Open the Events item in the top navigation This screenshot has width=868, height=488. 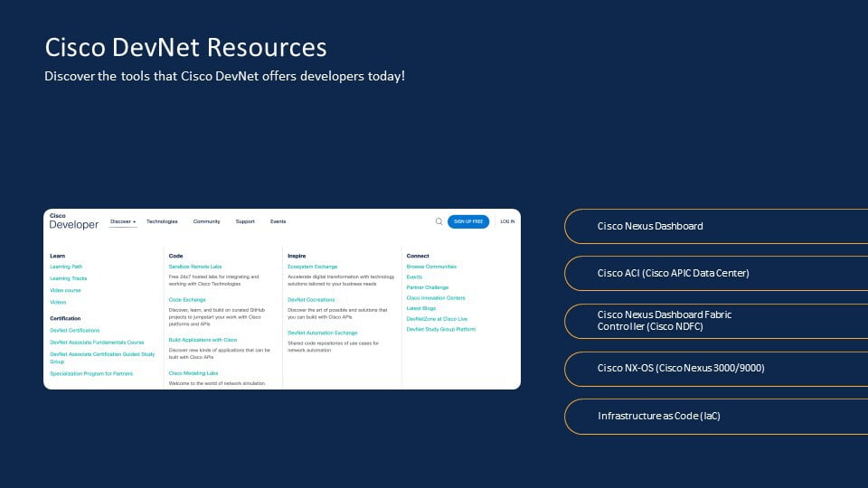(x=278, y=221)
